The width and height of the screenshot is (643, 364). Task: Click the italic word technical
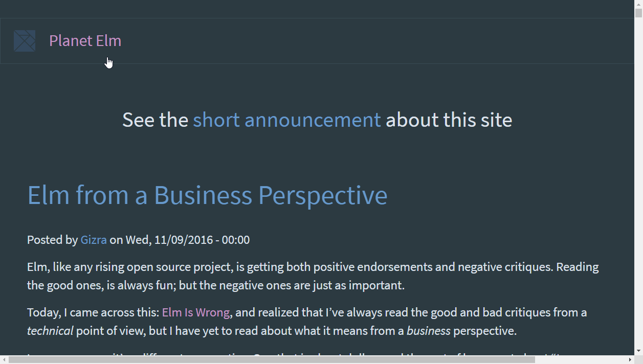click(x=50, y=331)
